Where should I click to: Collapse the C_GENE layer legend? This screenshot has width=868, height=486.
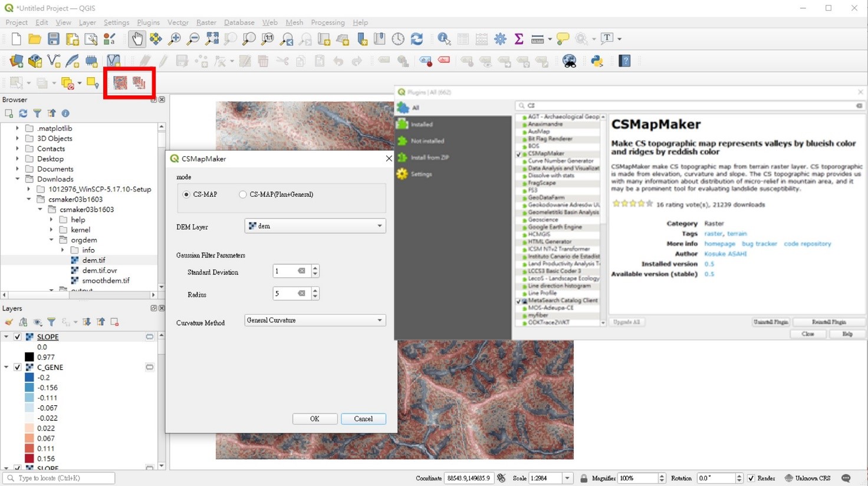click(x=6, y=368)
